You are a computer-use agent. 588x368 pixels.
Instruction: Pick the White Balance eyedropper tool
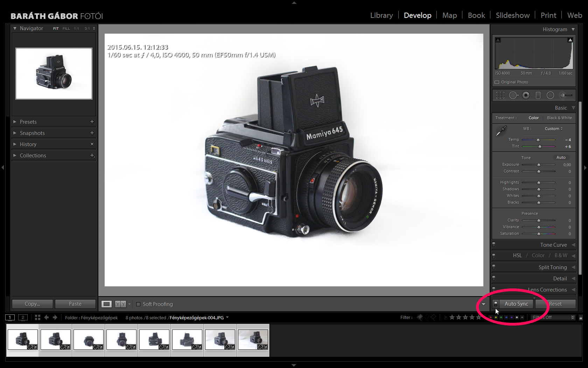click(501, 131)
